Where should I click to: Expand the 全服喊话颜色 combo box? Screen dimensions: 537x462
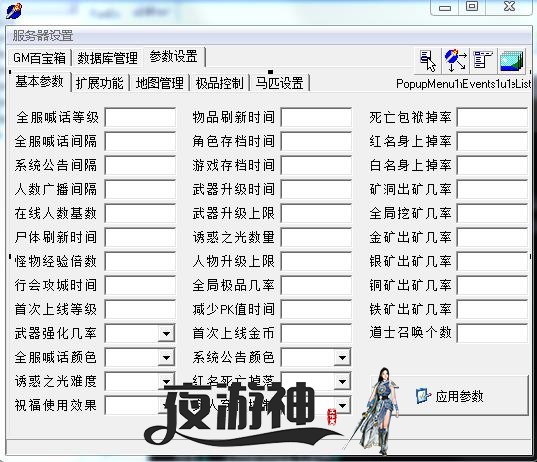pyautogui.click(x=166, y=357)
